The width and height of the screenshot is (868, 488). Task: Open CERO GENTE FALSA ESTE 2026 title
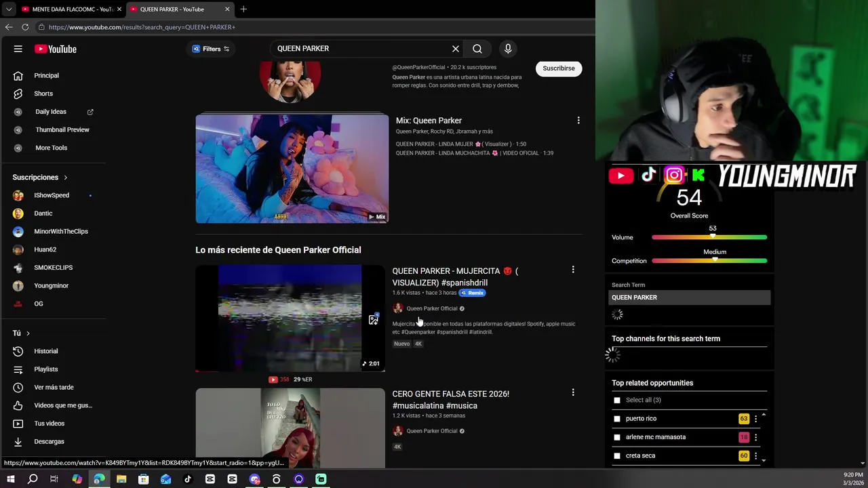[450, 400]
